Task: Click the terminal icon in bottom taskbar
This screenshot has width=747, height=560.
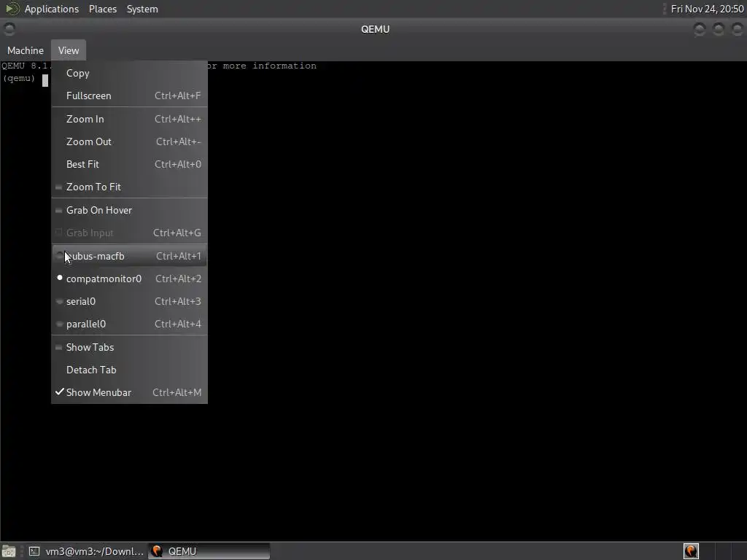Action: pos(34,551)
